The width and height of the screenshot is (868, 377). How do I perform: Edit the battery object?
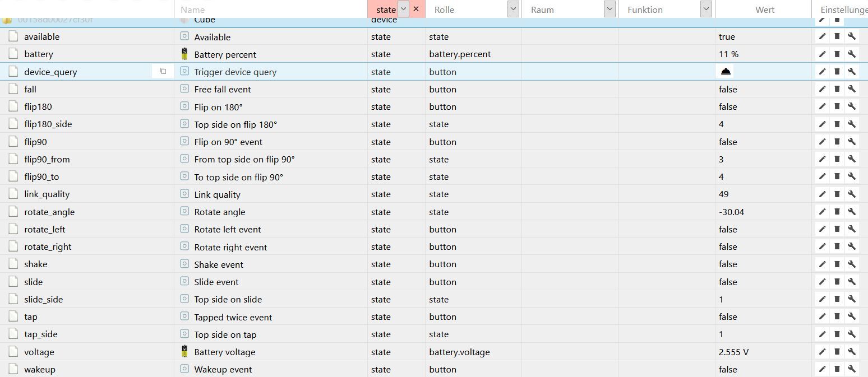coord(822,54)
